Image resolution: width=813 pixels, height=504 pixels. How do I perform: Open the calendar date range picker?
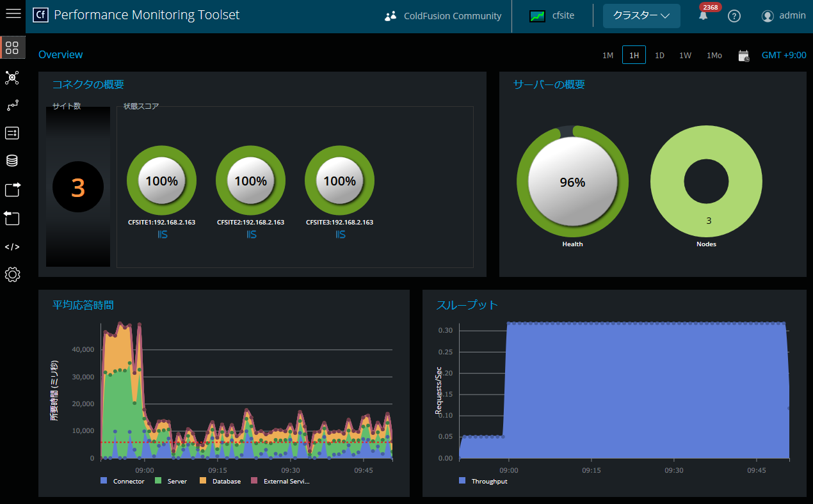click(x=744, y=56)
